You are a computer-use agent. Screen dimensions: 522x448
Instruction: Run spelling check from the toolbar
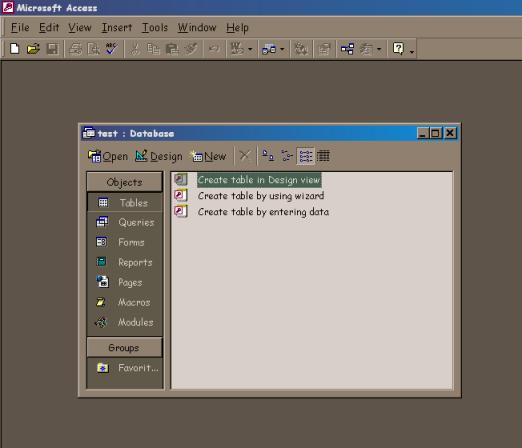pyautogui.click(x=111, y=49)
